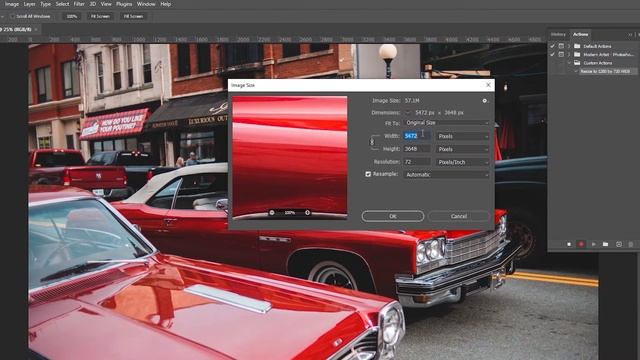
Task: Toggle dialog on/off for Default Actions
Action: coord(561,46)
